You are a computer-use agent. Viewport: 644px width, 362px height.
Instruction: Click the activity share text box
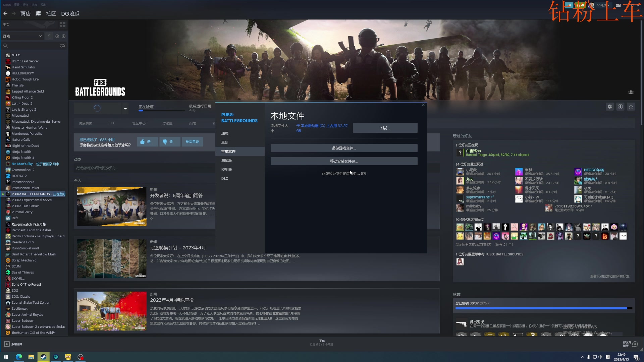click(x=144, y=168)
